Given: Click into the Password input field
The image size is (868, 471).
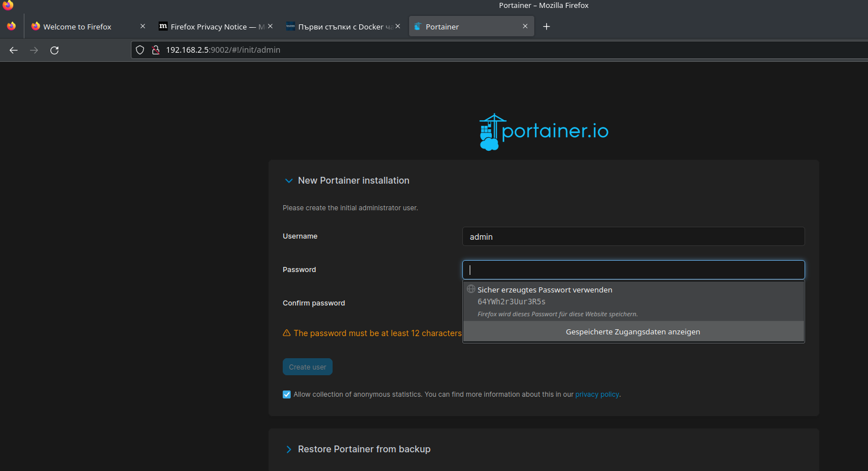Looking at the screenshot, I should pyautogui.click(x=633, y=270).
